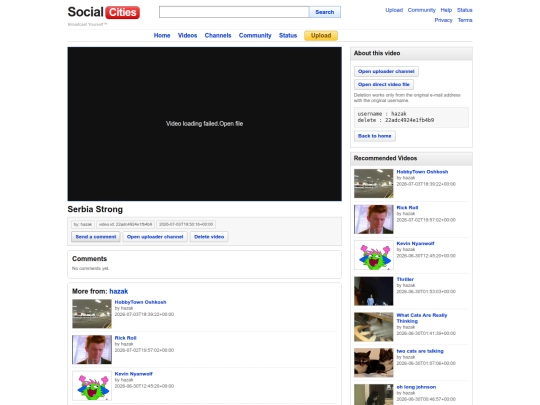
Task: Click the Serbia Strong video title
Action: click(x=95, y=209)
